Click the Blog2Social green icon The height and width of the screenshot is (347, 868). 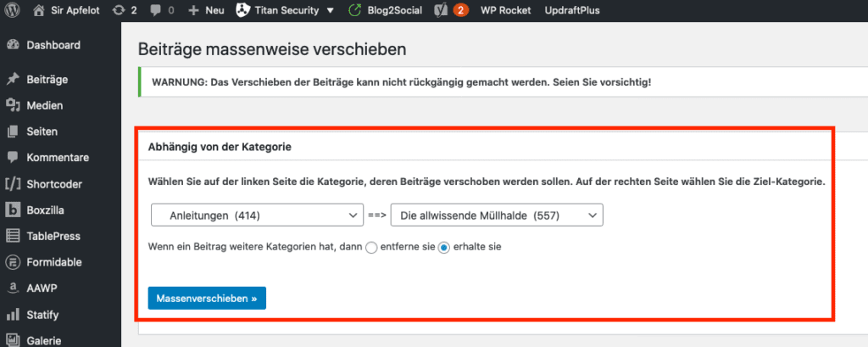[354, 10]
